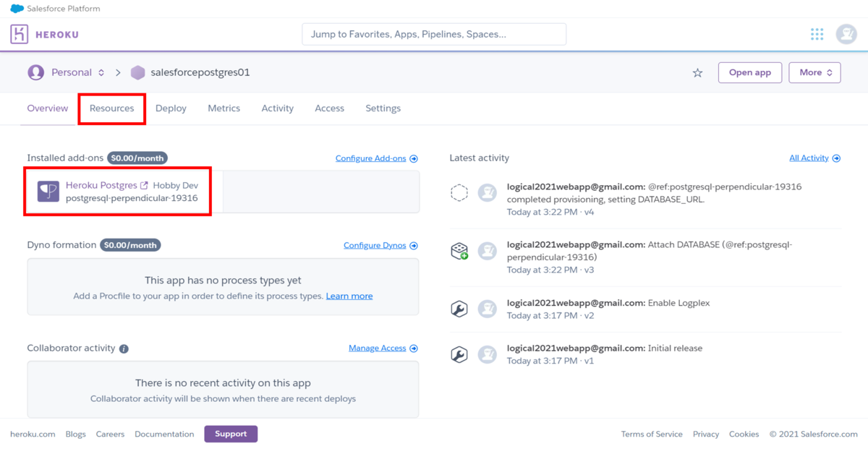Click the salesforcepostgres01 hexagon app icon
868x449 pixels.
pyautogui.click(x=137, y=72)
